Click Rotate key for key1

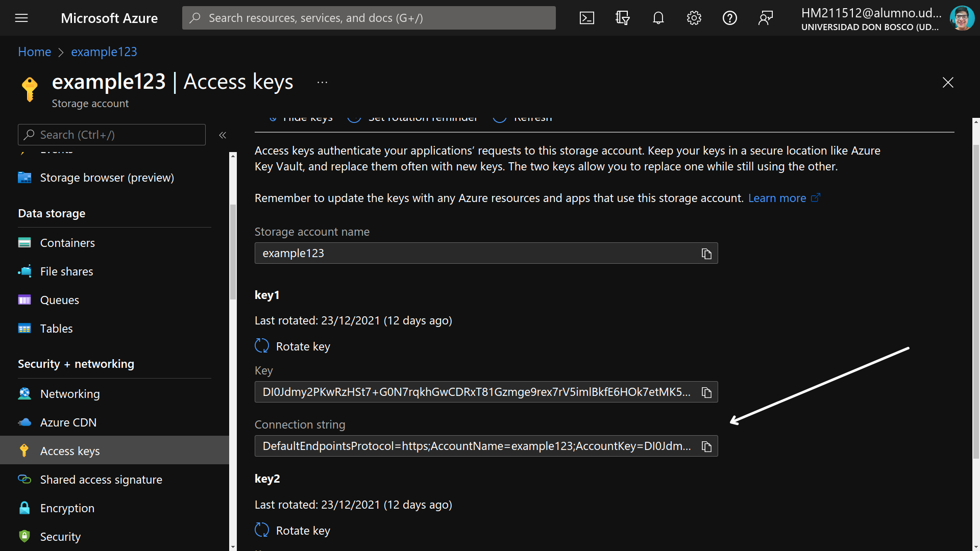[x=293, y=346]
